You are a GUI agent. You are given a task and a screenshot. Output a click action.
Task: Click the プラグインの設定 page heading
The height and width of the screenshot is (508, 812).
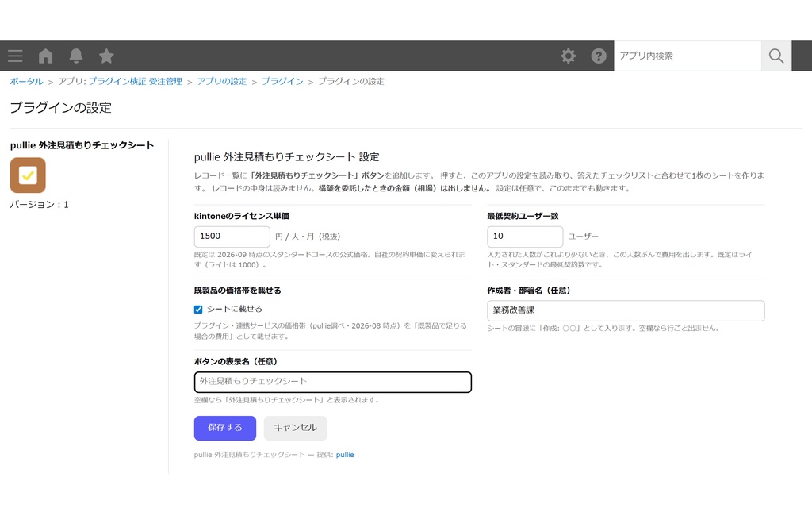(60, 108)
